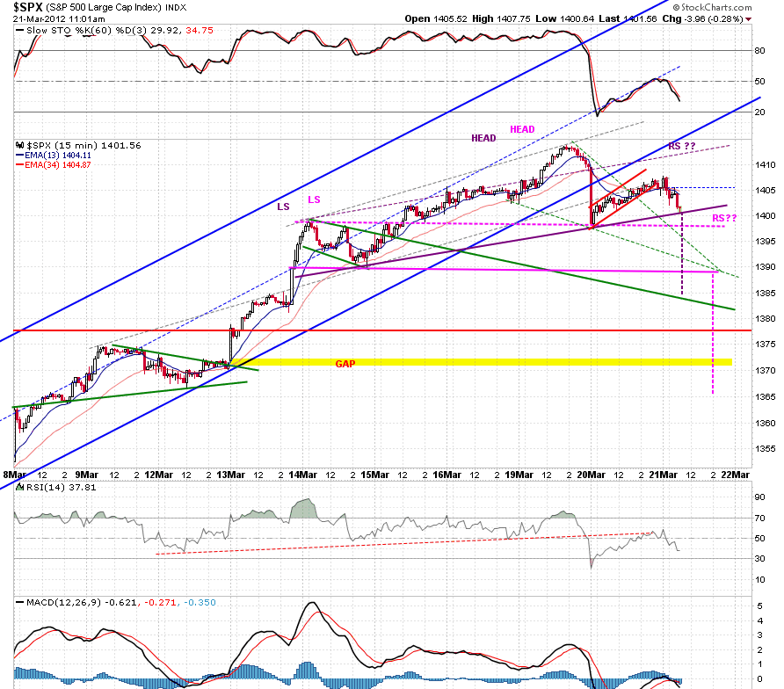Click the StockCharts.com watermark text
This screenshot has width=784, height=689.
[x=712, y=7]
